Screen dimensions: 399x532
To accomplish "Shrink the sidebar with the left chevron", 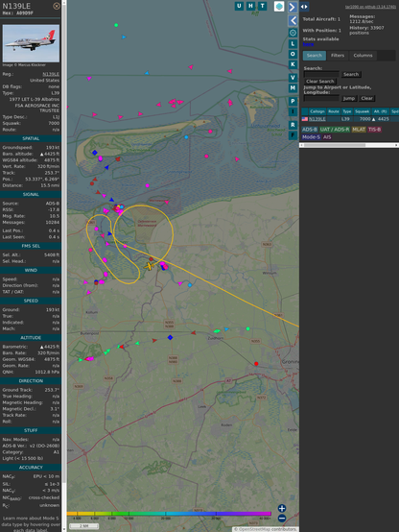I will pos(293,21).
